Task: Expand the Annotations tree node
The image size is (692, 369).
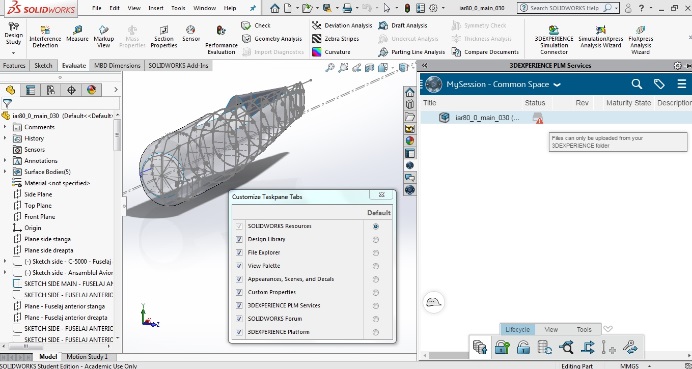Action: click(5, 161)
